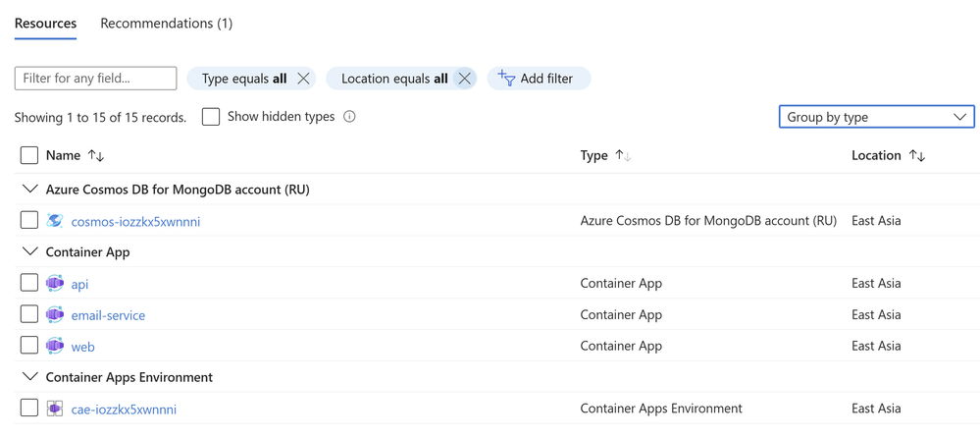Click the Filter for any field input
The height and width of the screenshot is (438, 980).
95,79
